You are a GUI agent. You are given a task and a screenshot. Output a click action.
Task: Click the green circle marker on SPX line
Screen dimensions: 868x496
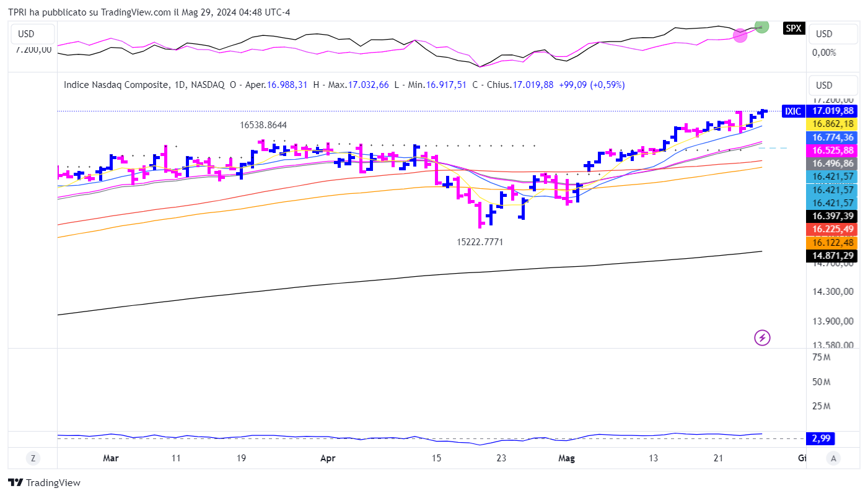(762, 27)
